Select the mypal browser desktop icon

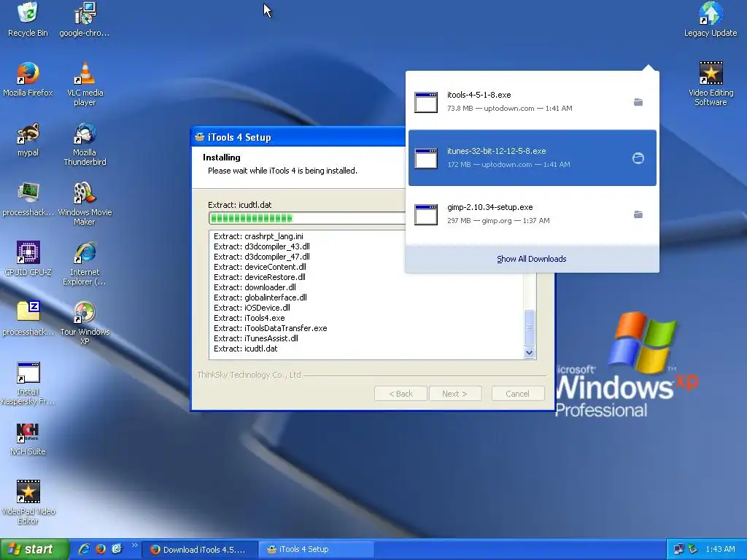[28, 139]
